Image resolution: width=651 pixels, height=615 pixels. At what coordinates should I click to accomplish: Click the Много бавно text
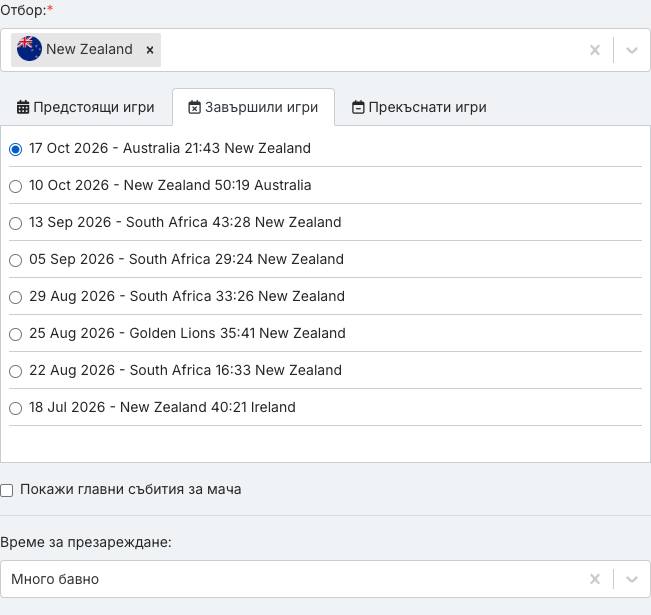point(55,579)
